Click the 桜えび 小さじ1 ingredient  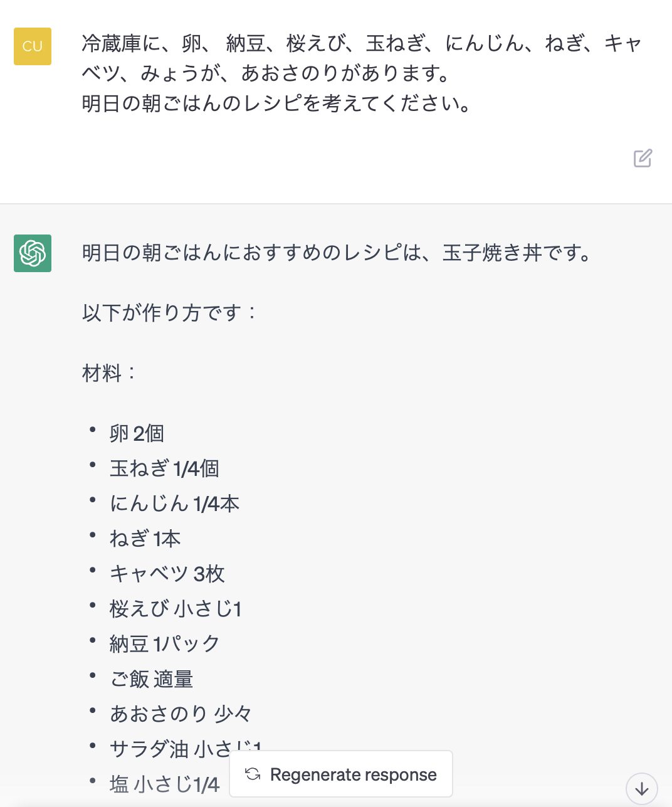(x=176, y=609)
